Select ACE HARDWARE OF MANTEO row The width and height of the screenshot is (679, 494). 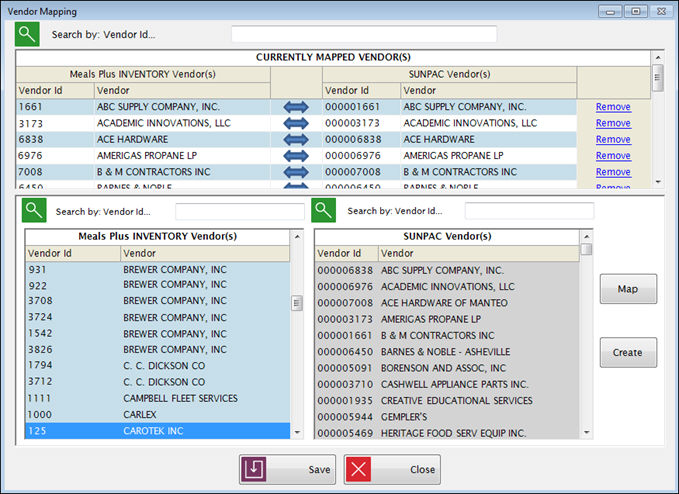coord(447,303)
